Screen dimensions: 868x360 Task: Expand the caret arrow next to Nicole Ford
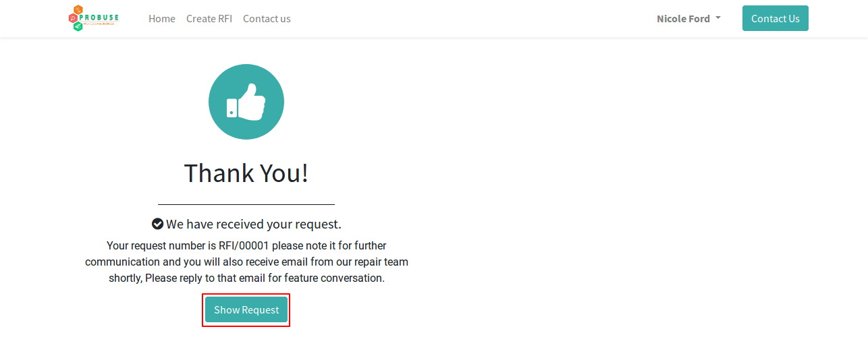click(x=718, y=18)
